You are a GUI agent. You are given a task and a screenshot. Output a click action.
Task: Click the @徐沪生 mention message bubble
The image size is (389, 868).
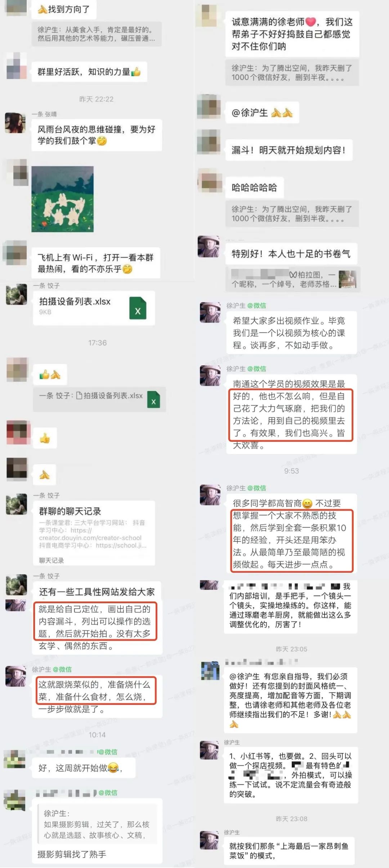262,113
